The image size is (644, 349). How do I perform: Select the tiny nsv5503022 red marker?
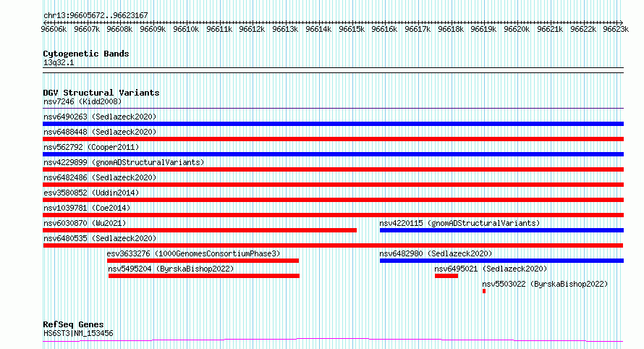pyautogui.click(x=484, y=291)
